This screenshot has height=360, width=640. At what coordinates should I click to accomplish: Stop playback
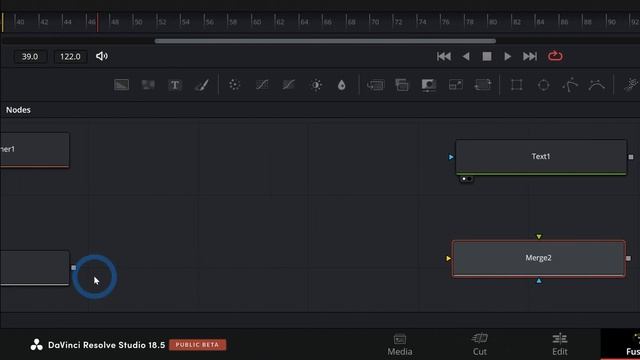pyautogui.click(x=487, y=56)
